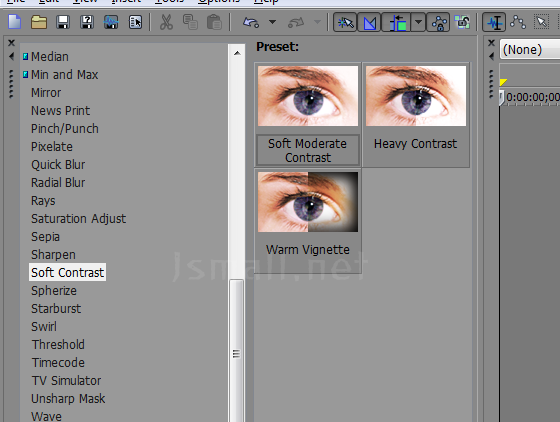Select the Timecode effect

tap(58, 362)
